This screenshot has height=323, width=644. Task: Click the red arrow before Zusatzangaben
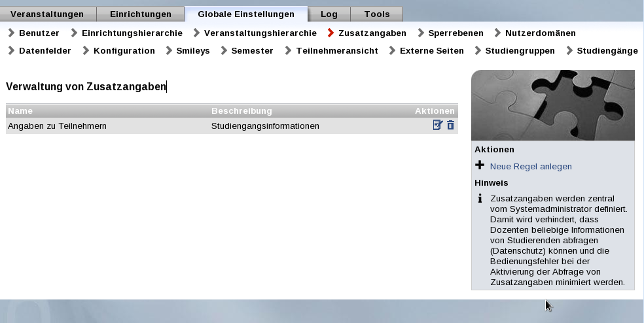tap(331, 33)
